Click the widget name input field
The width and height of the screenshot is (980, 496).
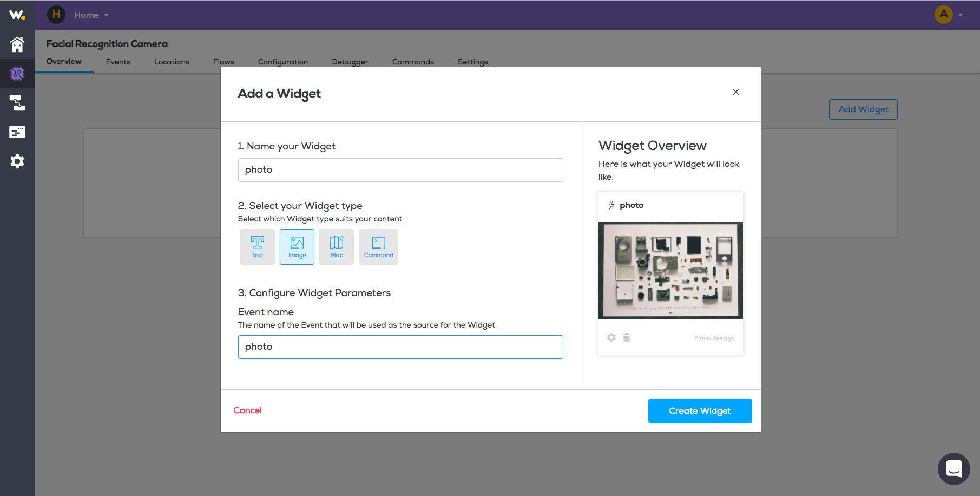pos(400,170)
